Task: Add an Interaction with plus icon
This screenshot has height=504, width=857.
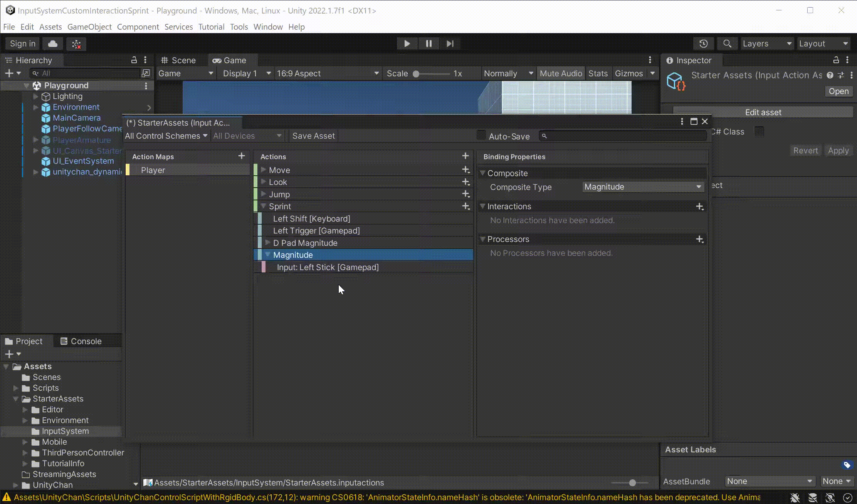Action: [700, 207]
